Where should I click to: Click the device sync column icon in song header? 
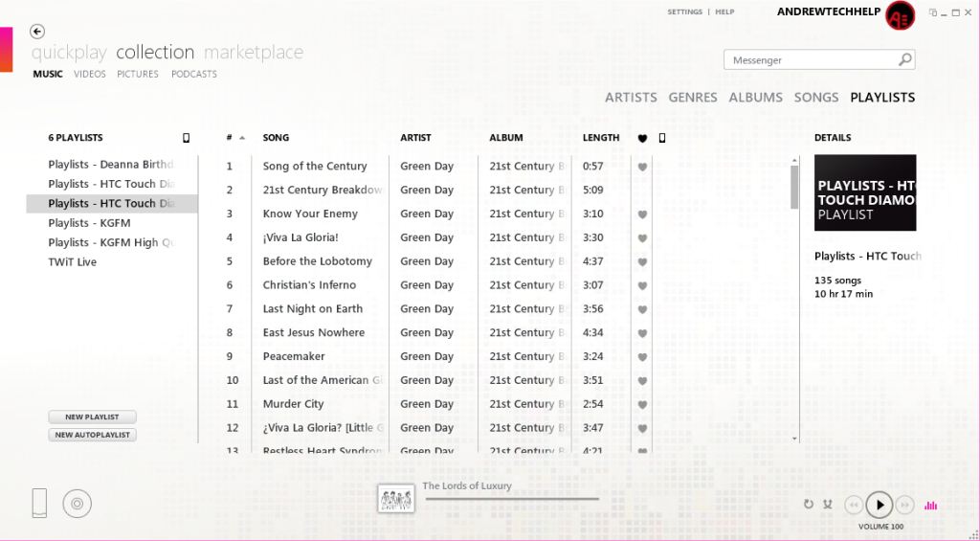662,138
